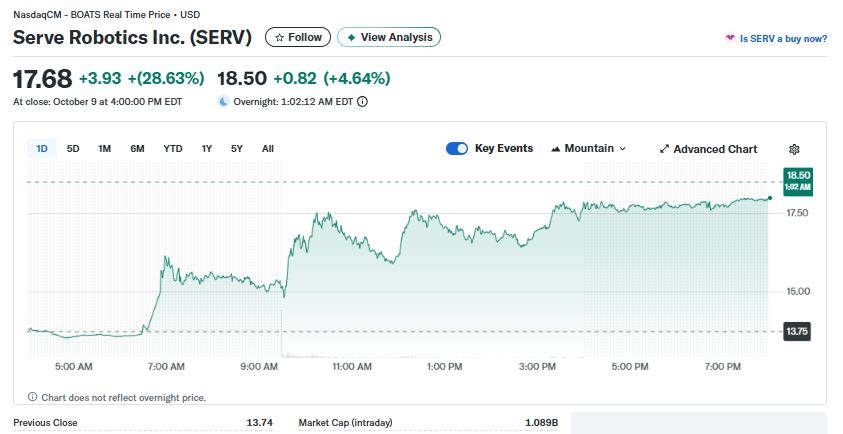The image size is (843, 434).
Task: Switch to the 1M range
Action: click(x=104, y=149)
